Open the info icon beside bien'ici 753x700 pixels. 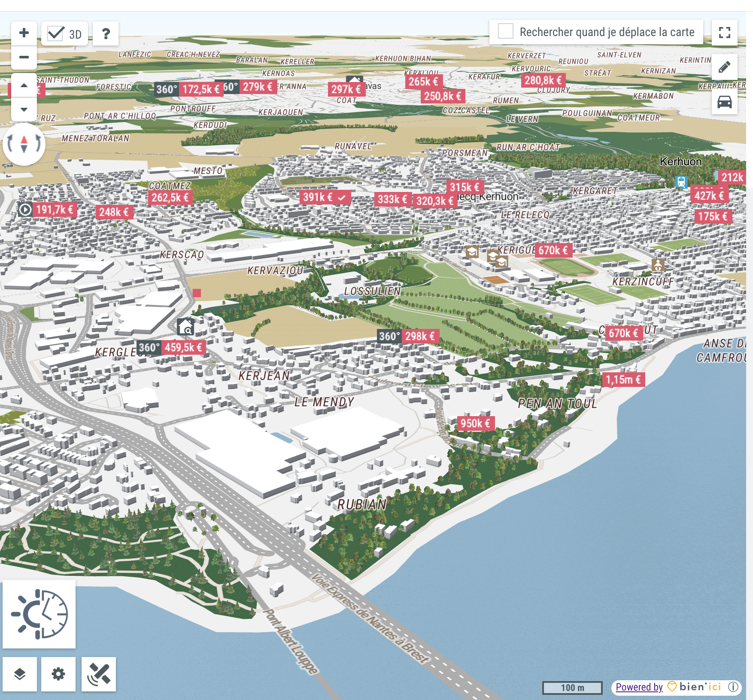tap(733, 687)
